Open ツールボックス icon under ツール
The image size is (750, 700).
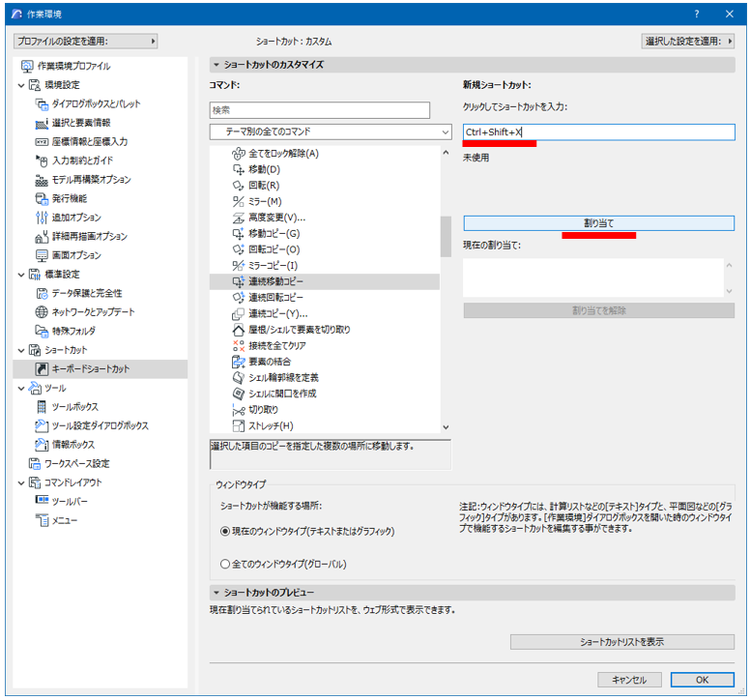tap(43, 407)
